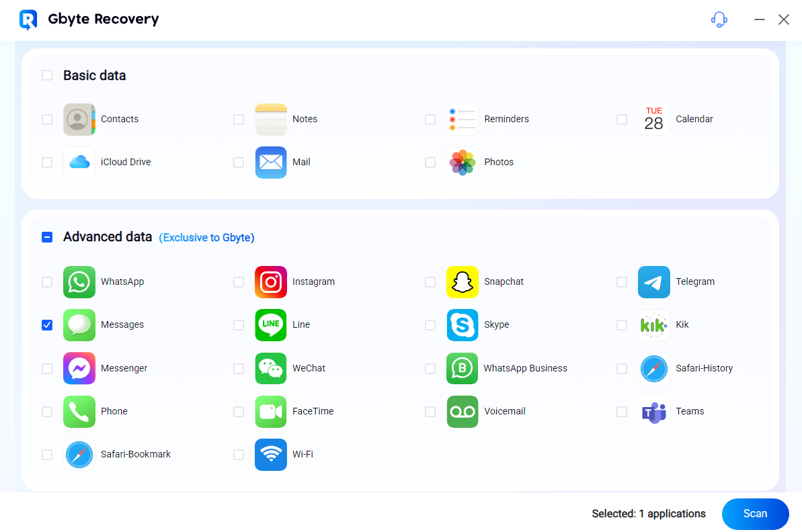The height and width of the screenshot is (532, 802).
Task: Check the Safari-History checkbox
Action: coord(621,369)
